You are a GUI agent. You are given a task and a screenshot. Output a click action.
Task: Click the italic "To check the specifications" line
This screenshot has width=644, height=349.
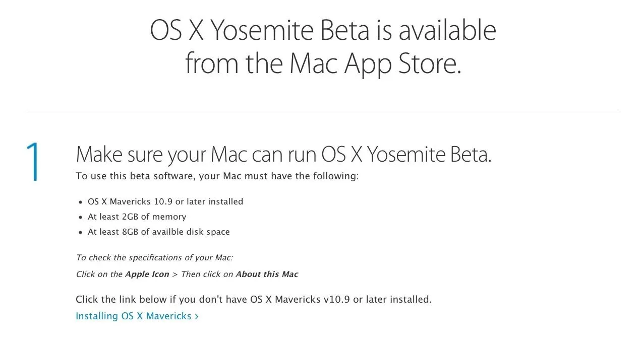click(x=154, y=257)
